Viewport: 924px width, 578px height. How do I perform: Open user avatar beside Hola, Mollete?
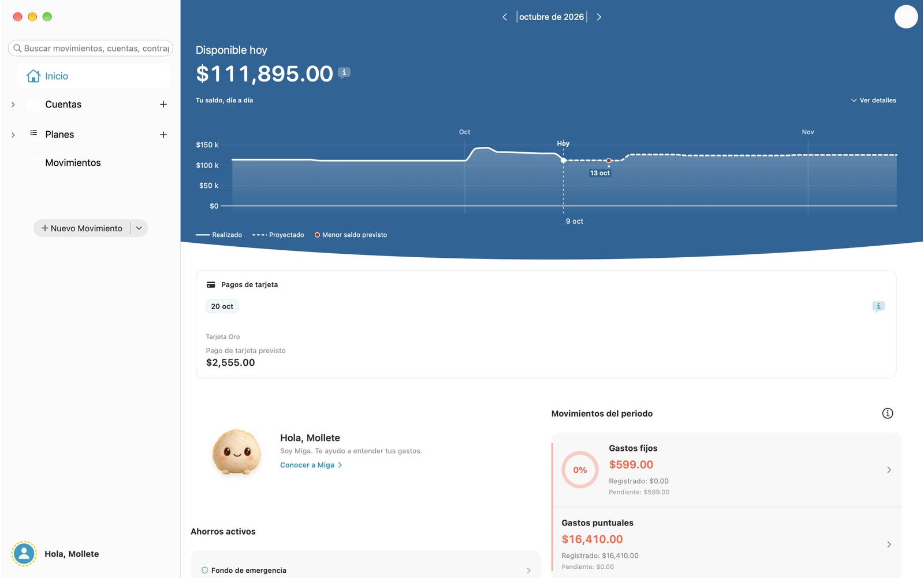point(24,554)
